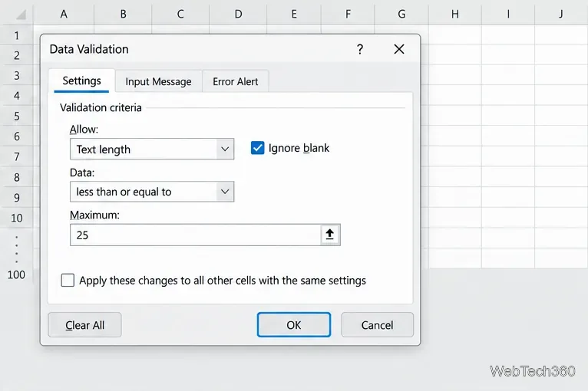Select column G header
The image size is (588, 391).
tap(401, 15)
